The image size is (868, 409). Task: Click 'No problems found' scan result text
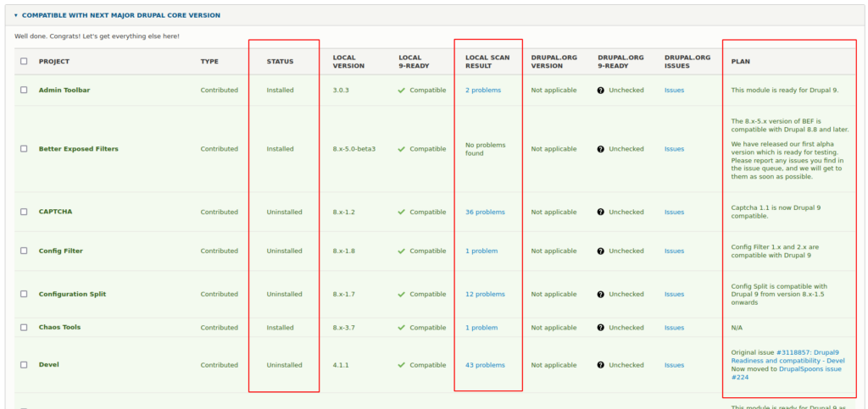pos(486,149)
